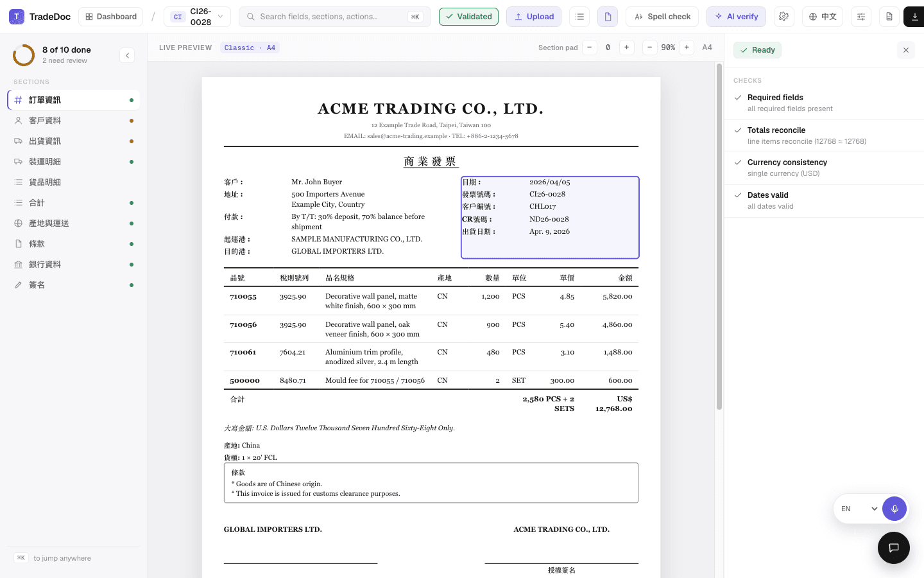Viewport: 924px width, 578px height.
Task: Click the highlighted date info block
Action: click(x=550, y=218)
